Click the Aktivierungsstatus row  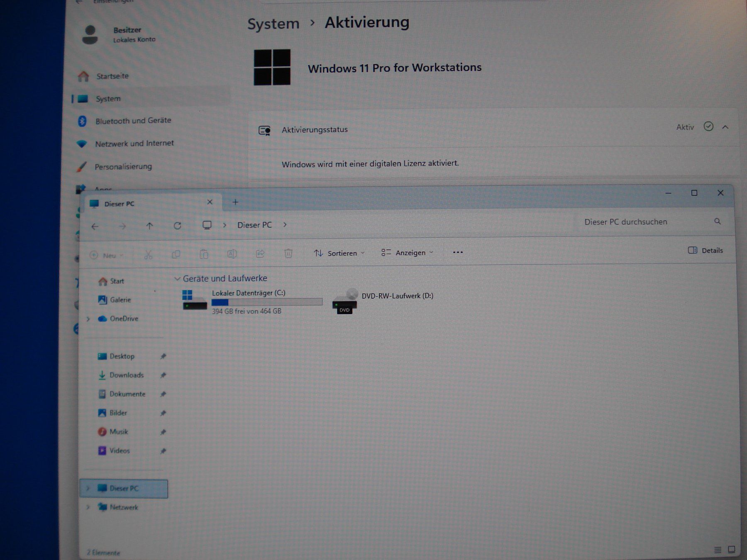tap(493, 128)
